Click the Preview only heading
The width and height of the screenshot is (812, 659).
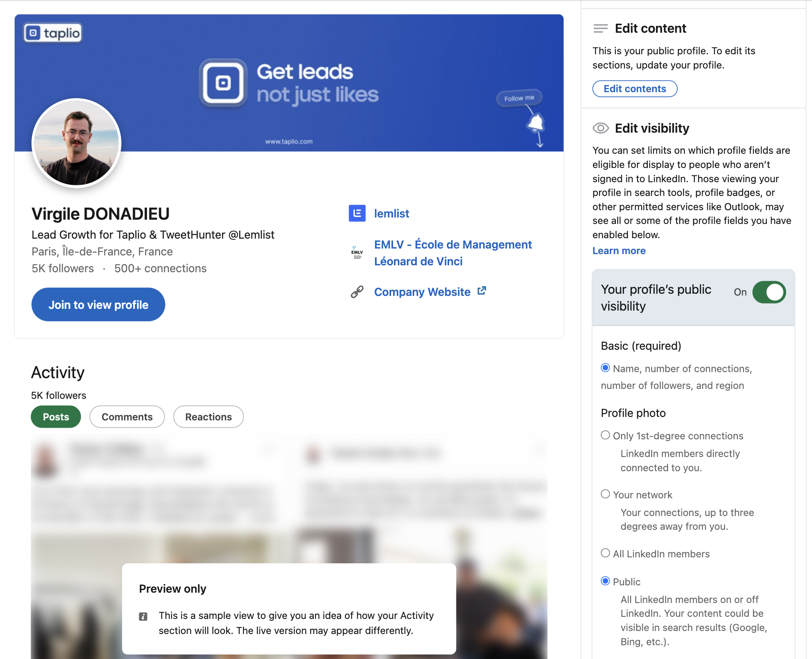pos(173,589)
